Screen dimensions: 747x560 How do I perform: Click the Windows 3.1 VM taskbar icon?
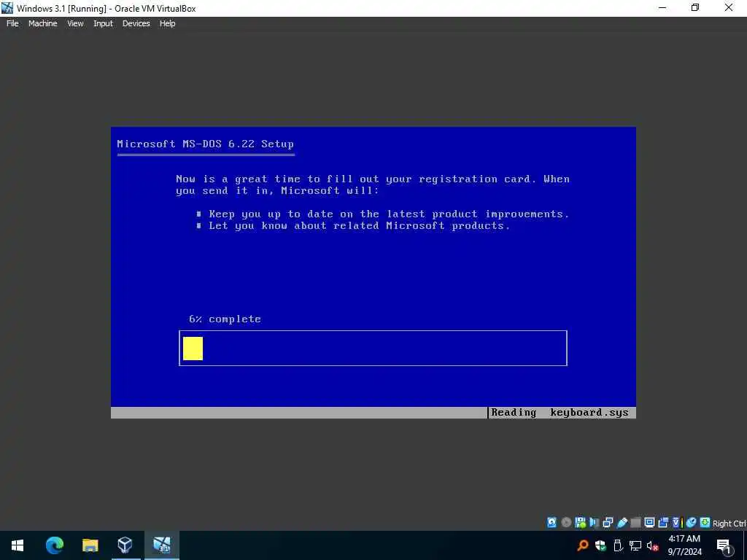pos(161,545)
